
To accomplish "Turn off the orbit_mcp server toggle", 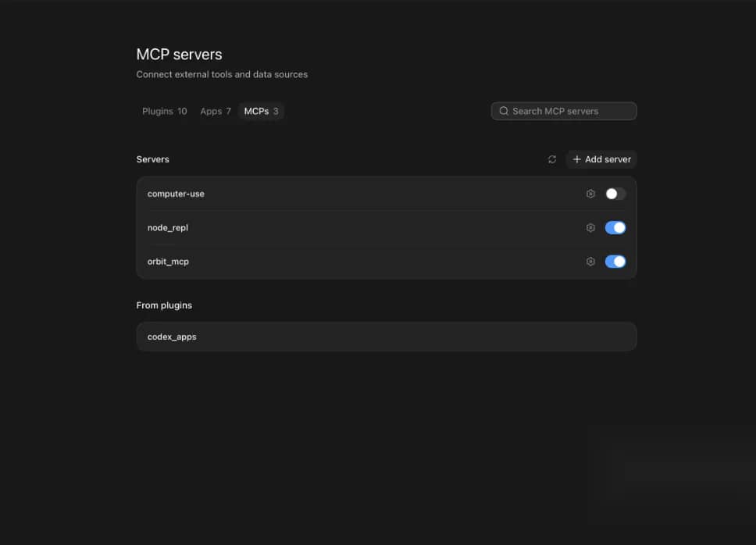I will [x=615, y=261].
